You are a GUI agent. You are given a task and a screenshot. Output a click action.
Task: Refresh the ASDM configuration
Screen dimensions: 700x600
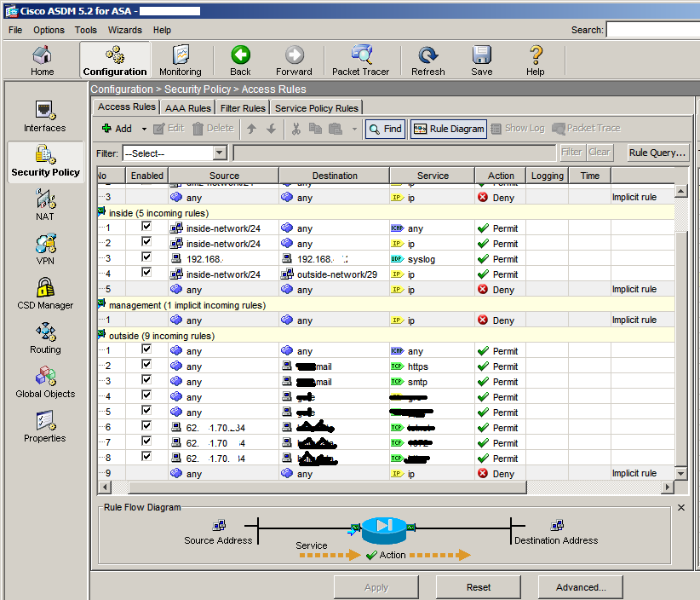pyautogui.click(x=427, y=61)
